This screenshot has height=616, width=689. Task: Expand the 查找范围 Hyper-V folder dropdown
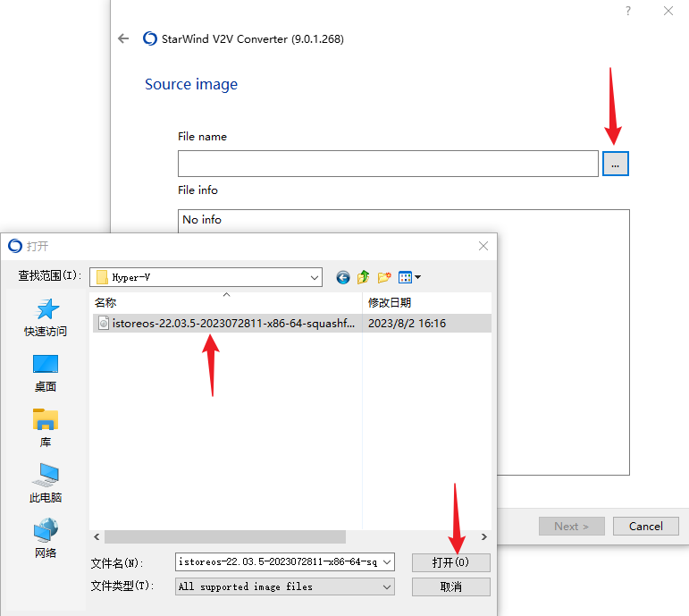(315, 277)
